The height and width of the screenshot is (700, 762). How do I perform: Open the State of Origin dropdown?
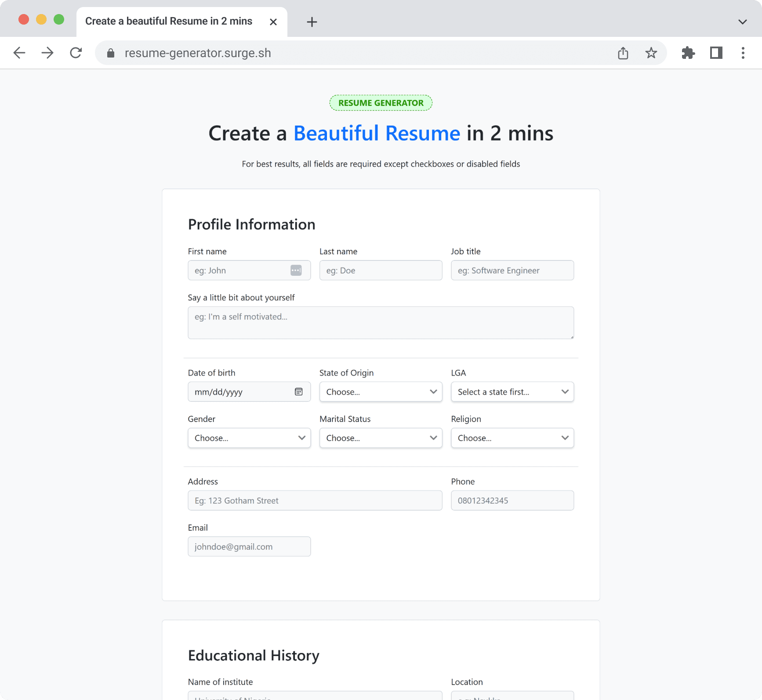(x=381, y=391)
